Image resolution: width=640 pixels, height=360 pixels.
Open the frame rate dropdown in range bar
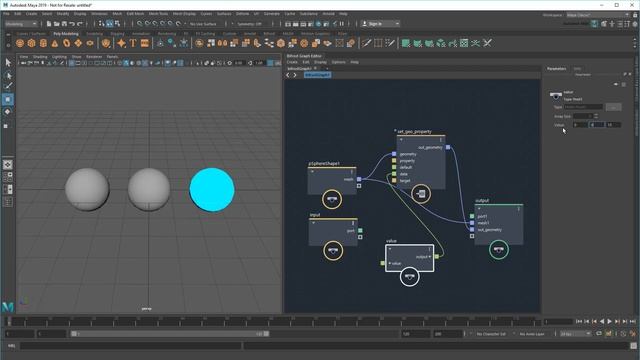point(576,334)
